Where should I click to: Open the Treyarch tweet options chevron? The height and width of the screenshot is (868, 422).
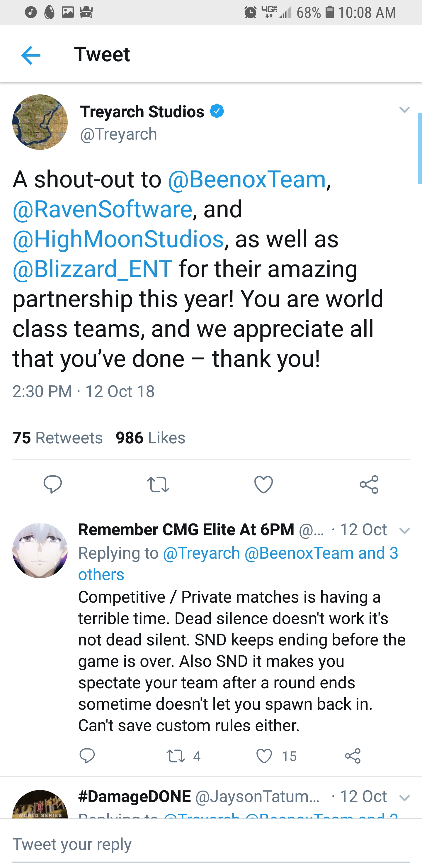(404, 109)
